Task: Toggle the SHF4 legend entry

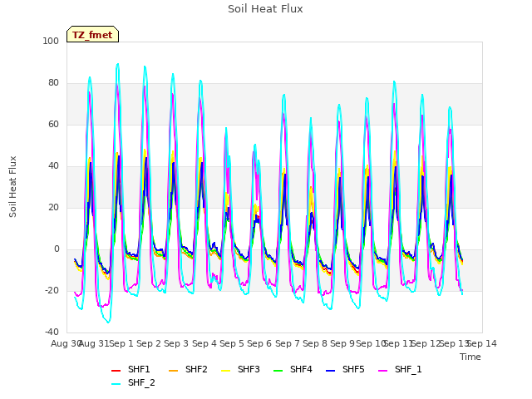Action: point(293,369)
